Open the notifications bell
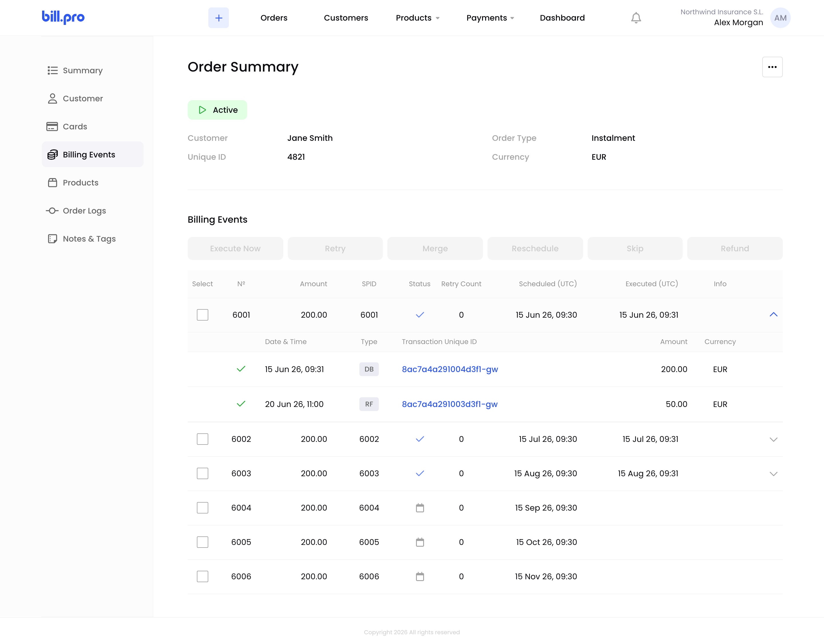This screenshot has width=824, height=644. click(x=636, y=18)
